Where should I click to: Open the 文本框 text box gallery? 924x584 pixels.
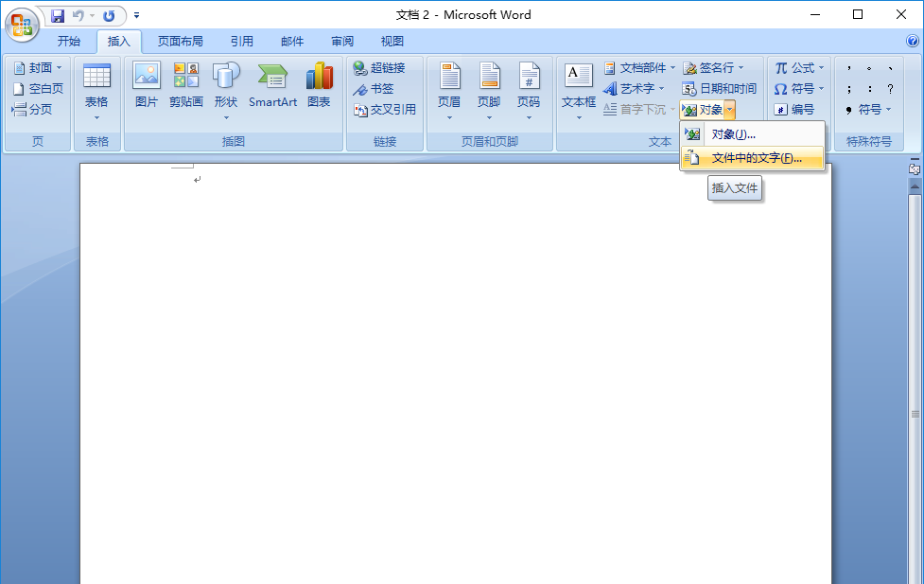click(x=579, y=93)
